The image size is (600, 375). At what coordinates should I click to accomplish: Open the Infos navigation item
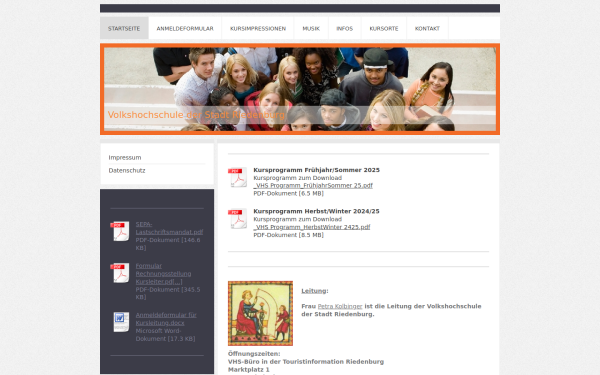[344, 28]
